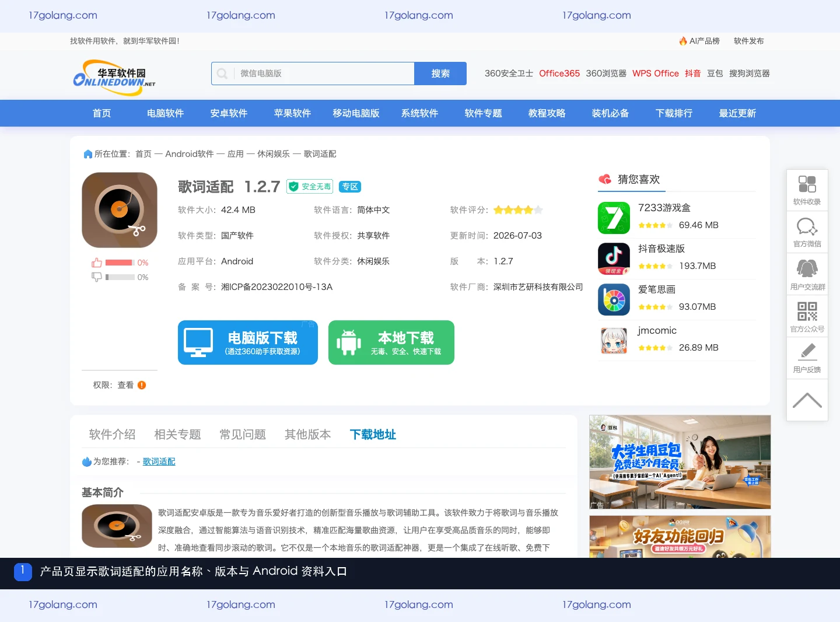
Task: Click the 官方公众号 QR code icon
Action: tap(807, 311)
